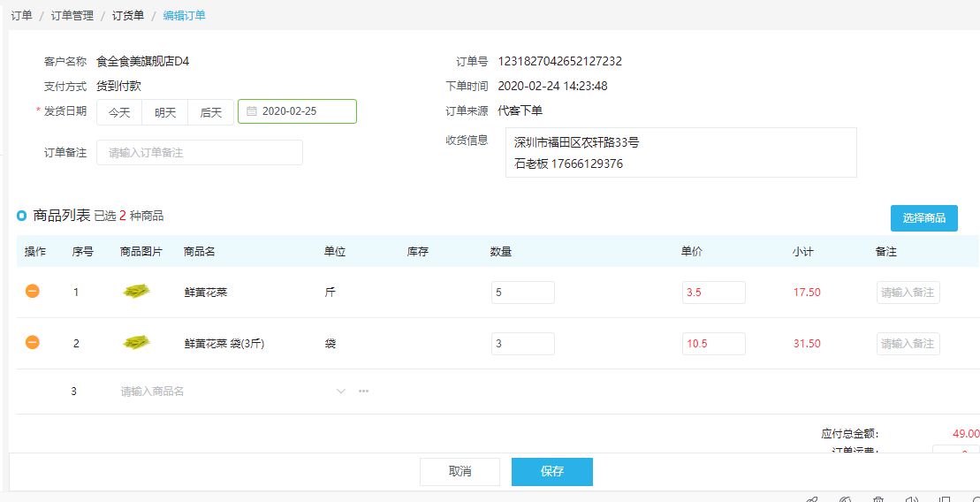Edit the unit price field showing 10.5

[x=714, y=344]
